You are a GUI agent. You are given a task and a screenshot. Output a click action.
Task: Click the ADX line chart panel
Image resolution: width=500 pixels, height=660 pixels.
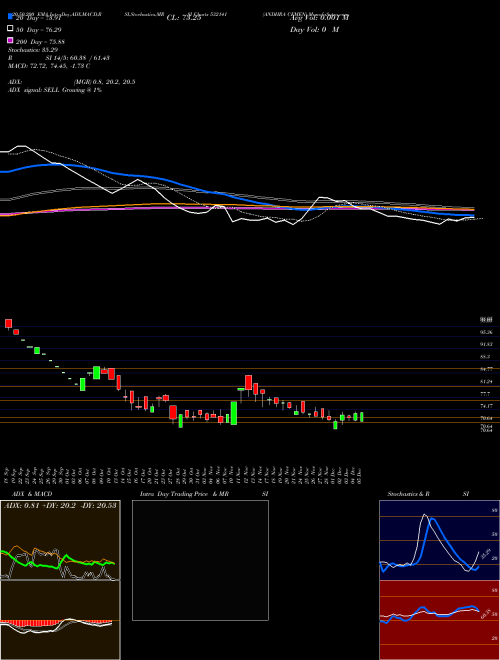[x=60, y=540]
